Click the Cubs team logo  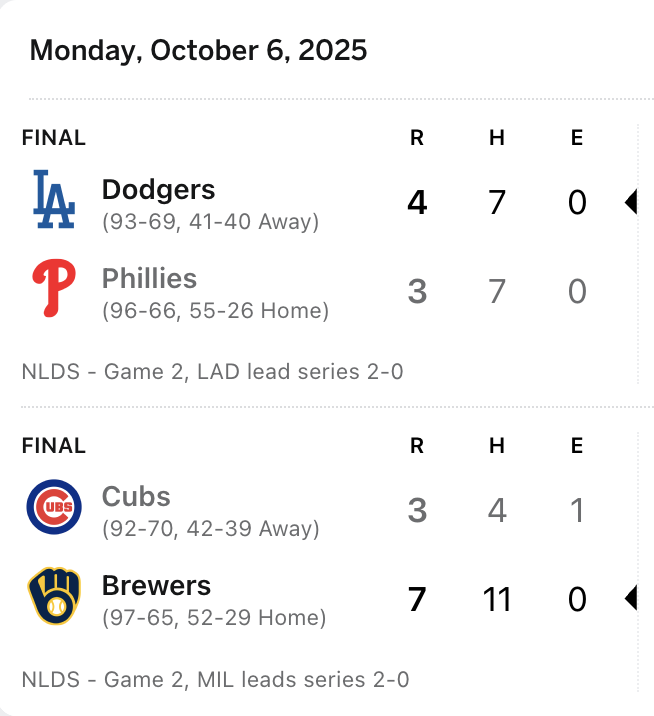[53, 508]
